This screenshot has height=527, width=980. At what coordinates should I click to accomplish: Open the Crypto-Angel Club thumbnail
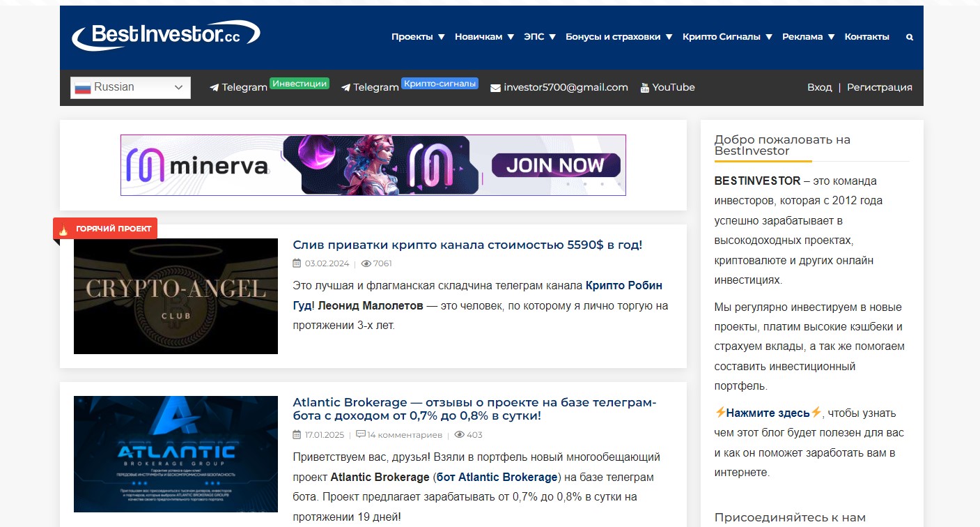pos(176,296)
